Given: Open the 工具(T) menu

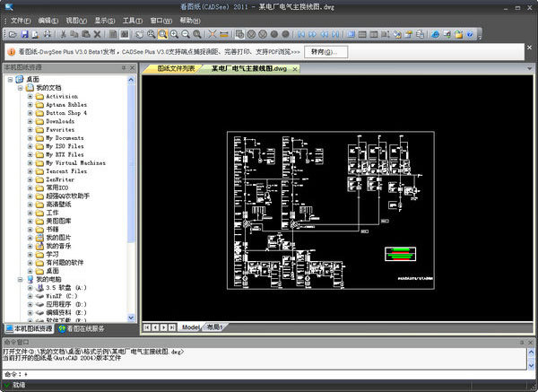Looking at the screenshot, I should (x=132, y=19).
